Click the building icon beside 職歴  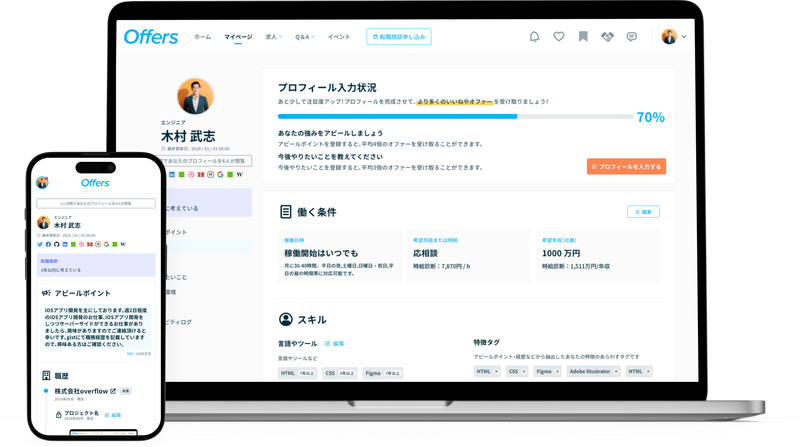(46, 376)
